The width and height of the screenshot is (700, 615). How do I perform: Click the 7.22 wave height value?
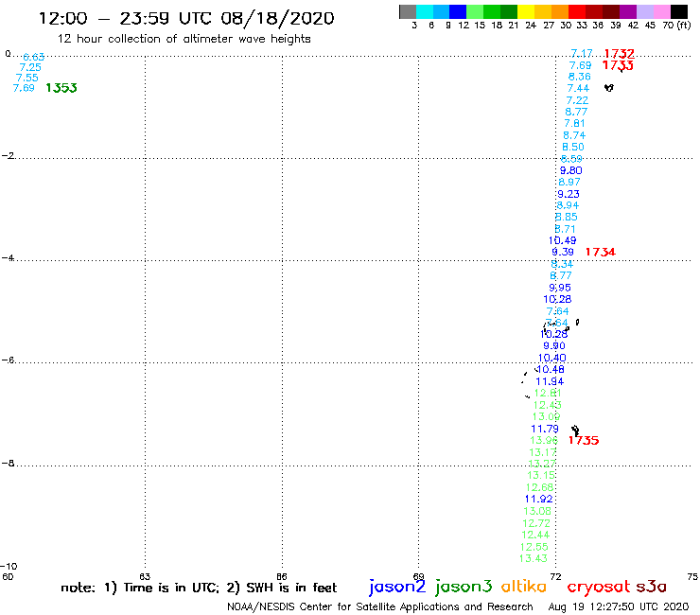pos(577,100)
